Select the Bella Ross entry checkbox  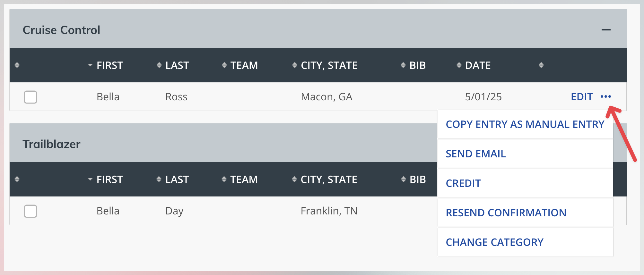coord(30,97)
